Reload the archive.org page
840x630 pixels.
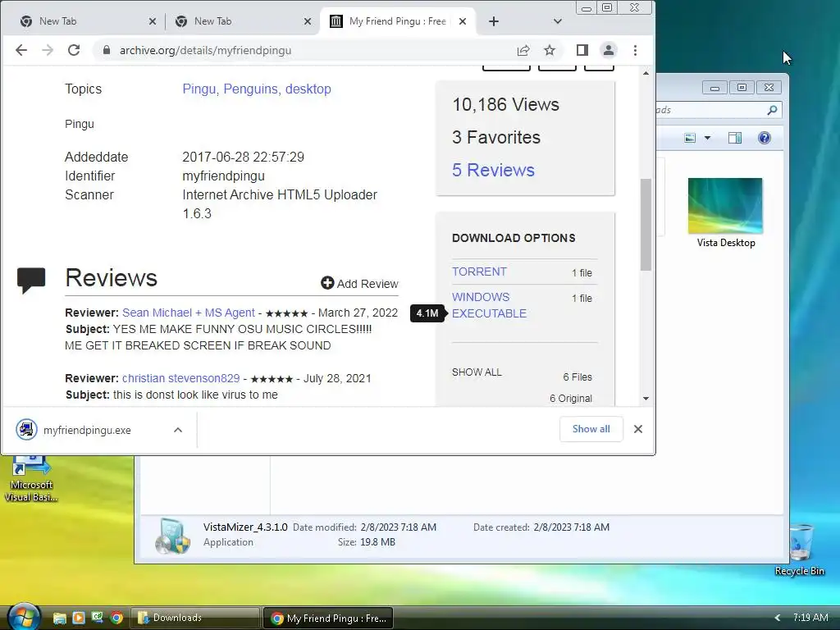74,50
